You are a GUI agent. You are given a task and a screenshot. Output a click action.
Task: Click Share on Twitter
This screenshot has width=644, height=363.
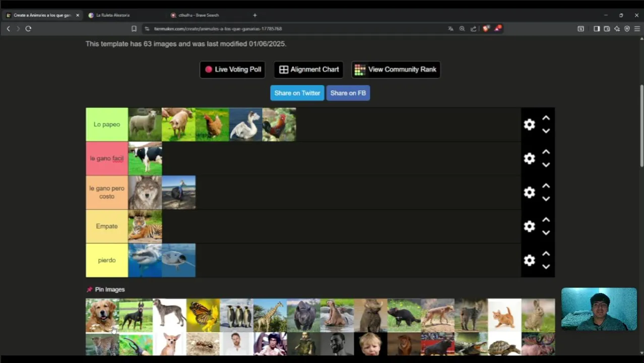(x=297, y=93)
